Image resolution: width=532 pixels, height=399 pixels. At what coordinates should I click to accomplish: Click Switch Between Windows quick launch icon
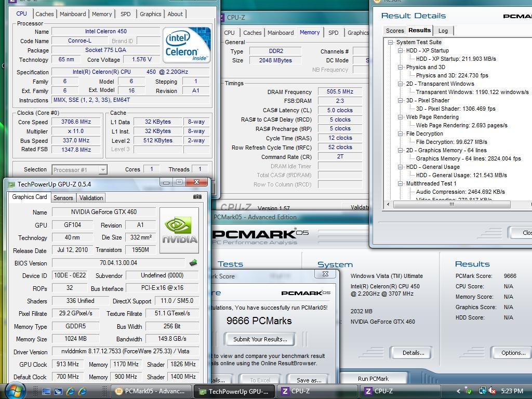(x=58, y=391)
